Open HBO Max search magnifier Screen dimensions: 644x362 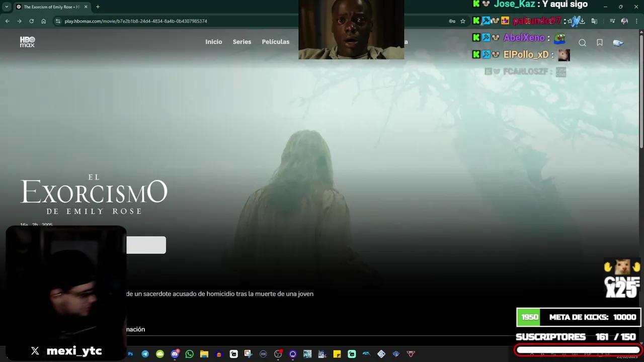point(582,43)
